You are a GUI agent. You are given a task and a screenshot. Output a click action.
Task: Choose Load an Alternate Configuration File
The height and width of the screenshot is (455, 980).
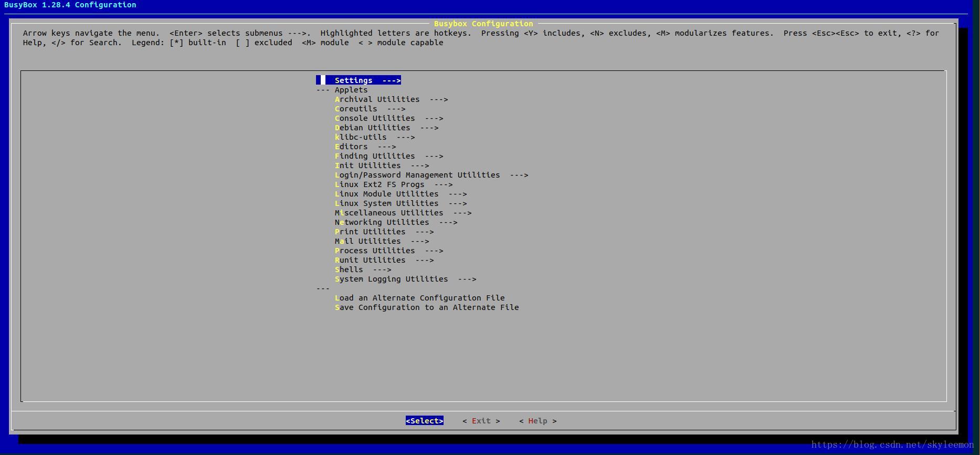420,298
